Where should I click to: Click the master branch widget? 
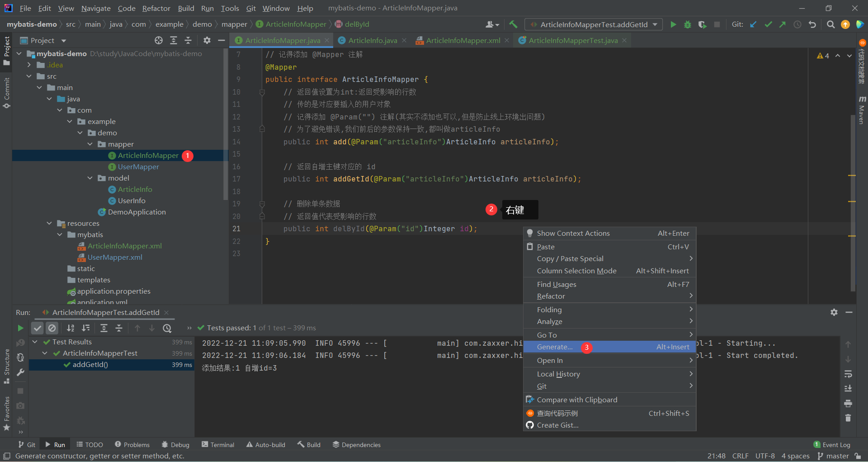click(x=833, y=456)
